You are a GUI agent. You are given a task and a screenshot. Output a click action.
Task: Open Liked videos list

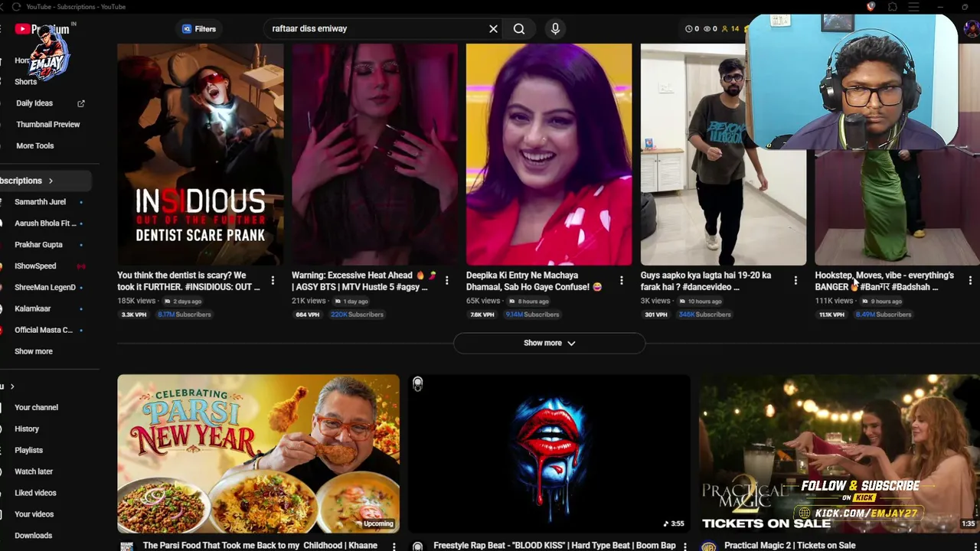(35, 494)
